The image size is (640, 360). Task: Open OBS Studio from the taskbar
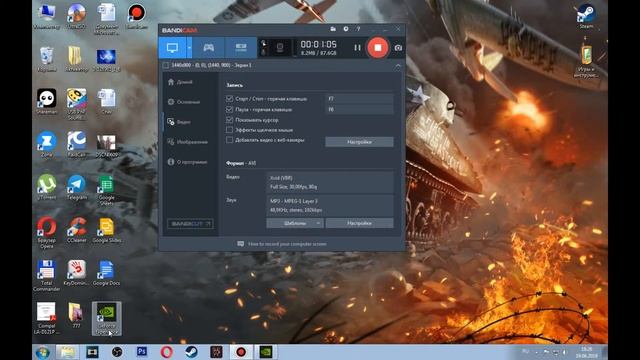(117, 352)
